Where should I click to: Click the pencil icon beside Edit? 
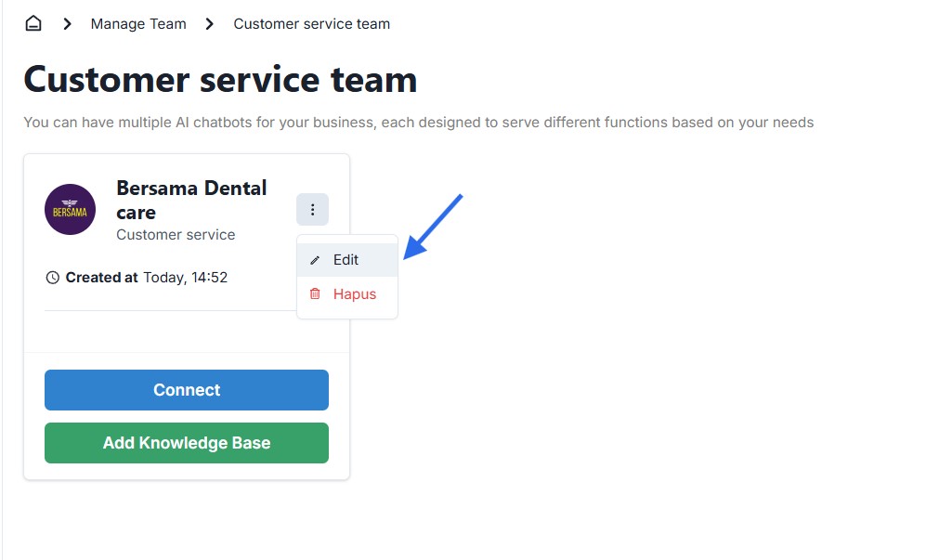(x=315, y=260)
